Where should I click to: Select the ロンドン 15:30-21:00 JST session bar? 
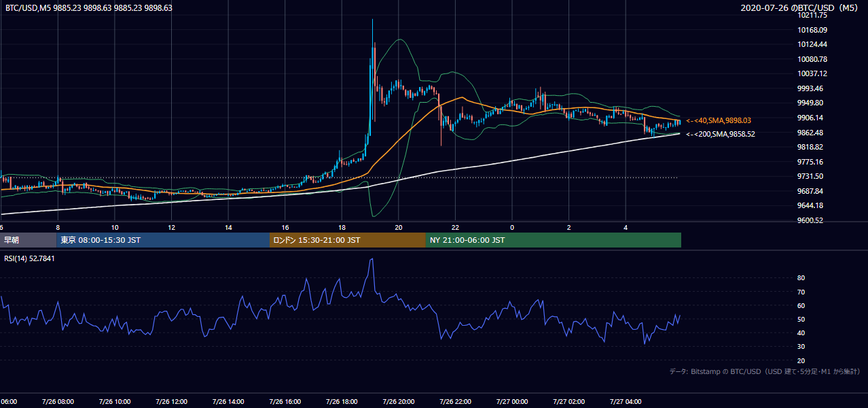click(x=348, y=240)
